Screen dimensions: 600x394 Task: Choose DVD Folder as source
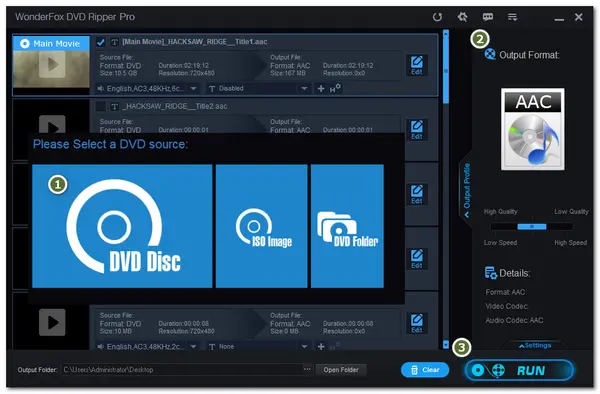[x=347, y=226]
